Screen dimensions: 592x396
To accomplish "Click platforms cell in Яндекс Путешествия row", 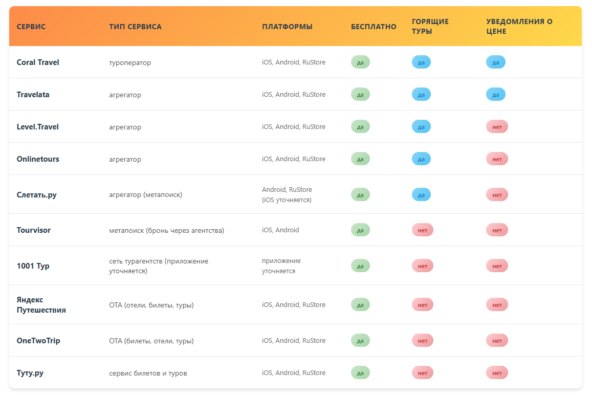I will [293, 305].
